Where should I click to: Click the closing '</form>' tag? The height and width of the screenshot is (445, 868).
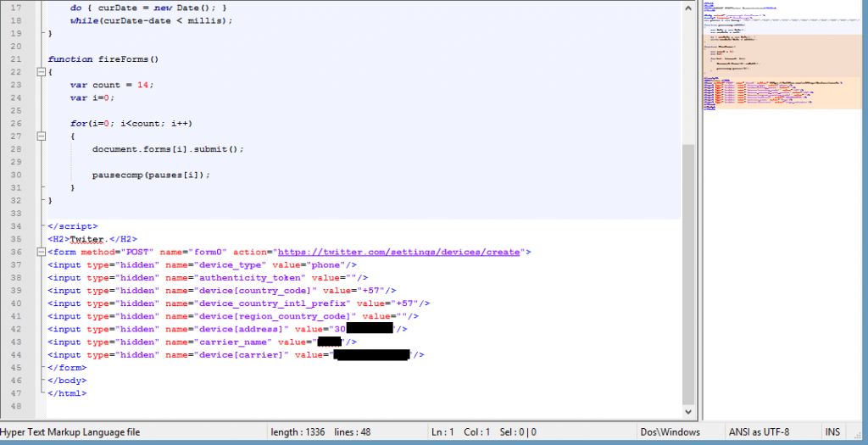(67, 368)
